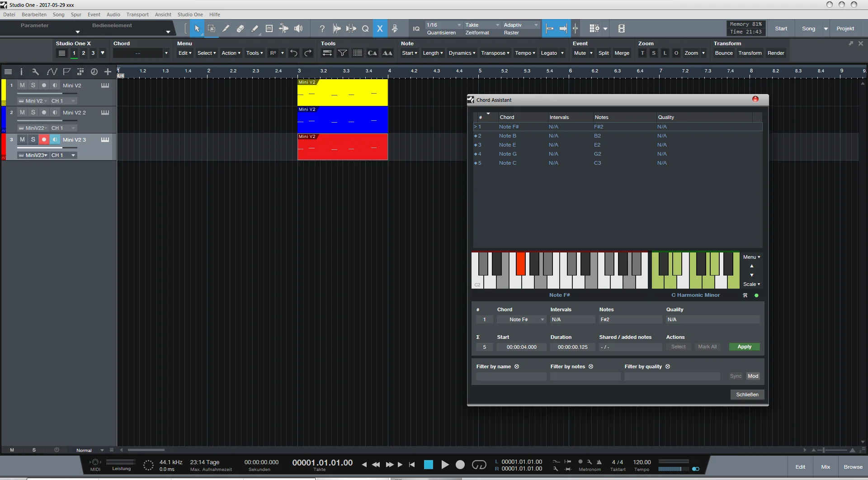868x480 pixels.
Task: Click the Bounce button in Transform
Action: [724, 53]
